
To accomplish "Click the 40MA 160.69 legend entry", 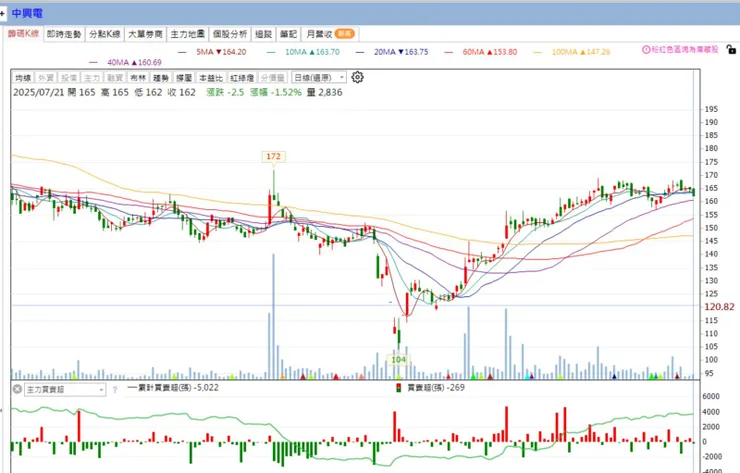I will point(126,62).
